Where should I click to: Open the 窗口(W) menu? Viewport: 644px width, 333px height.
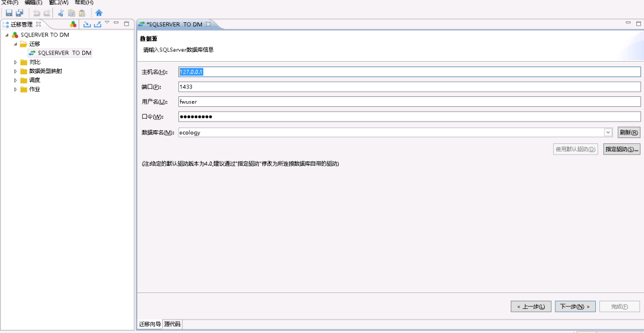[x=58, y=2]
